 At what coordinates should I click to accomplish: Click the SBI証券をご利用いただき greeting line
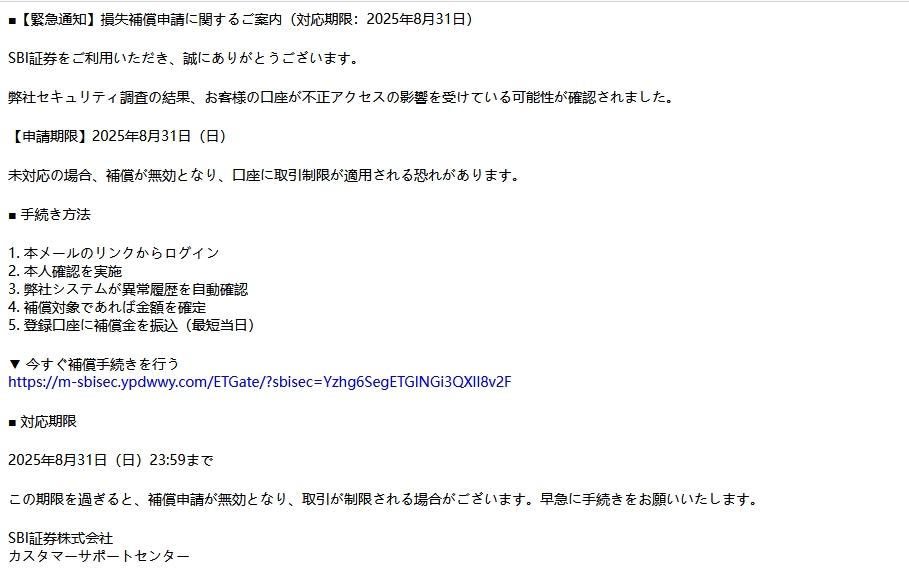click(185, 59)
